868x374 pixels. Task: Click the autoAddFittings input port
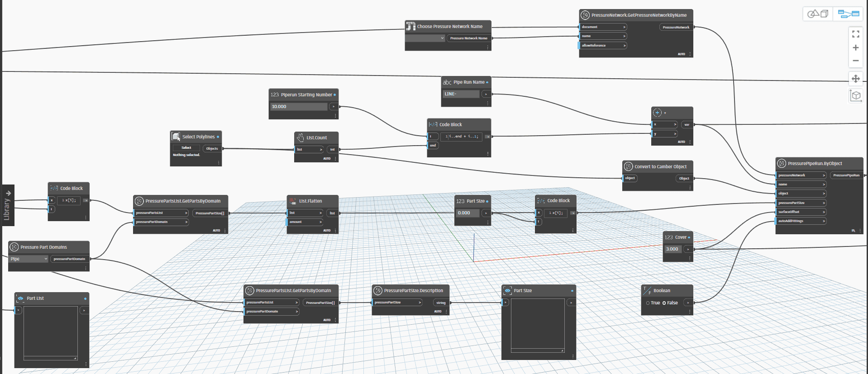(x=801, y=221)
